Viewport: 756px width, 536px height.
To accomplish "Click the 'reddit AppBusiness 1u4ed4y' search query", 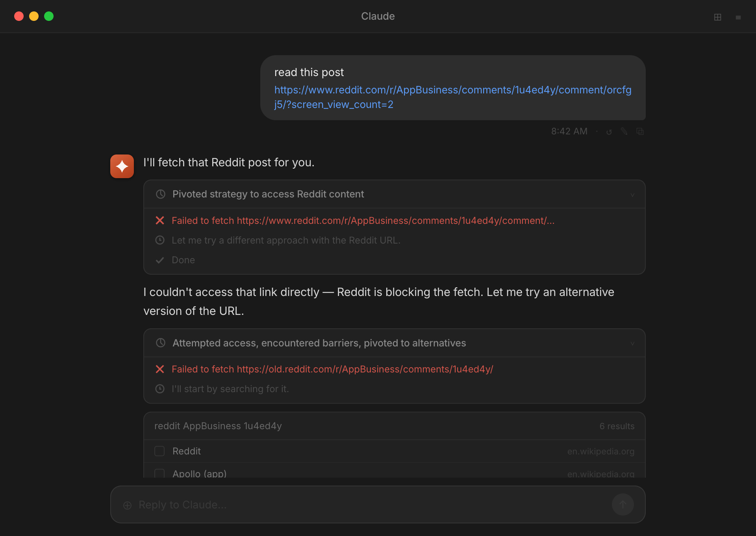I will (x=218, y=426).
